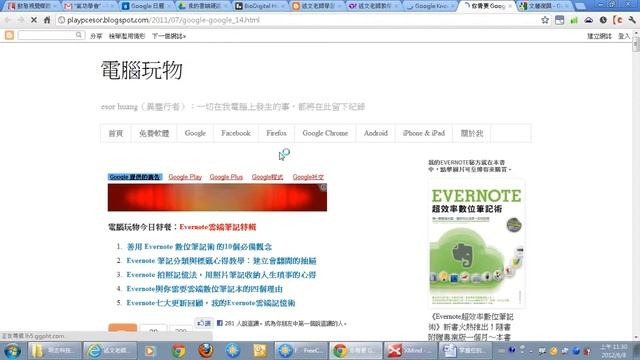Open the yellow magnifier app on taskbar
The height and width of the screenshot is (360, 640).
pos(260,351)
